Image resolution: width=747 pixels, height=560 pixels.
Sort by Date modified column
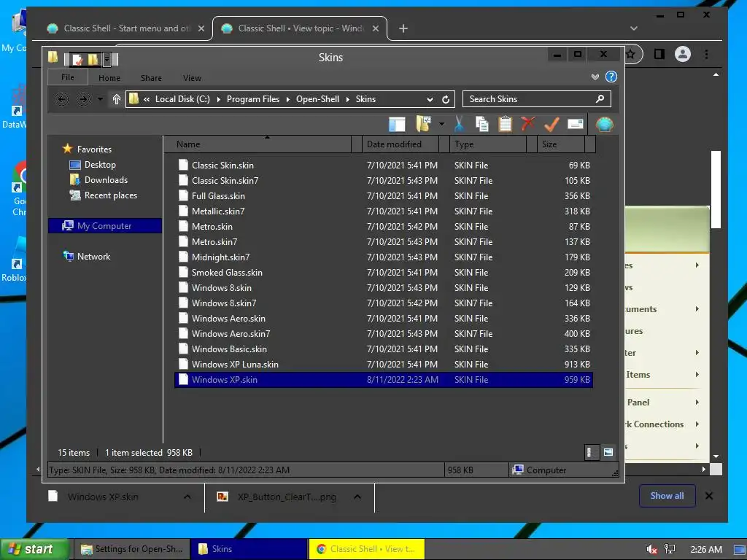point(400,144)
